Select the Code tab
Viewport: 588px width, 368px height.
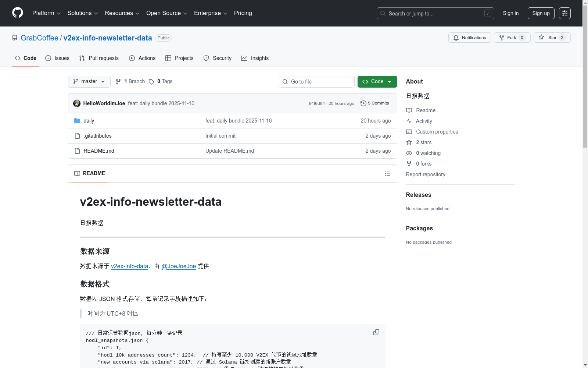tap(26, 58)
